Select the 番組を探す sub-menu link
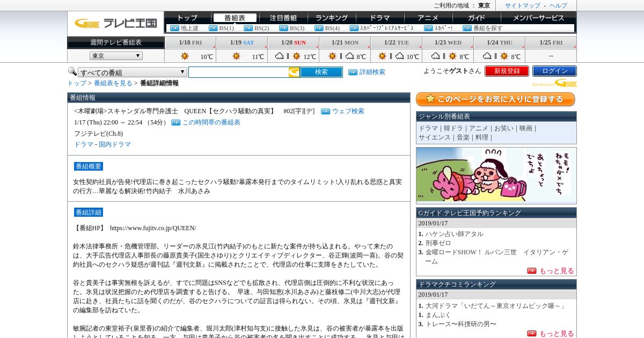 [488, 28]
